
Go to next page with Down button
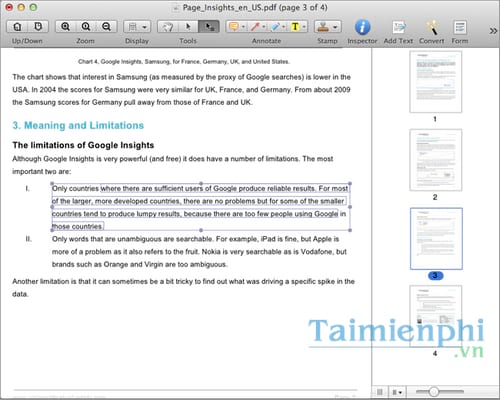point(38,27)
